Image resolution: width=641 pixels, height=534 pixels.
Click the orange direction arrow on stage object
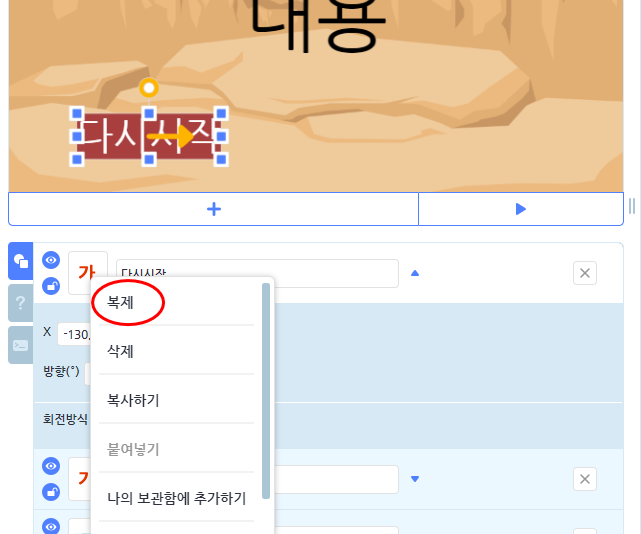click(x=170, y=136)
